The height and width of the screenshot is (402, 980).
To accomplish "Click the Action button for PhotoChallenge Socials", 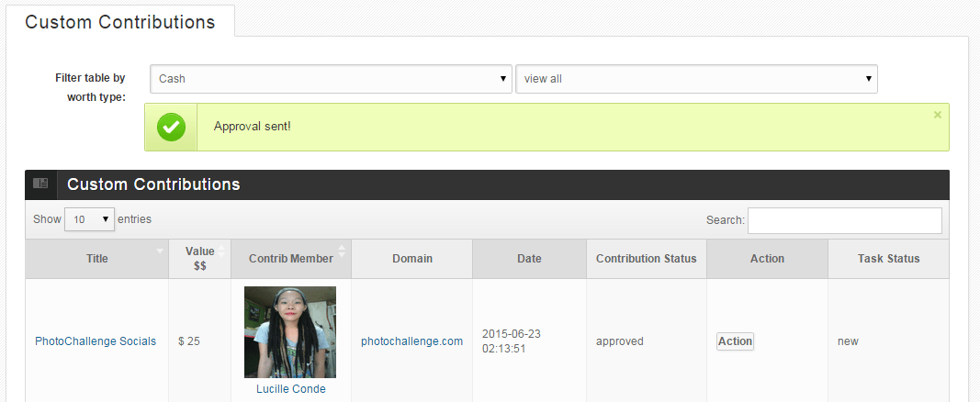I will click(735, 341).
